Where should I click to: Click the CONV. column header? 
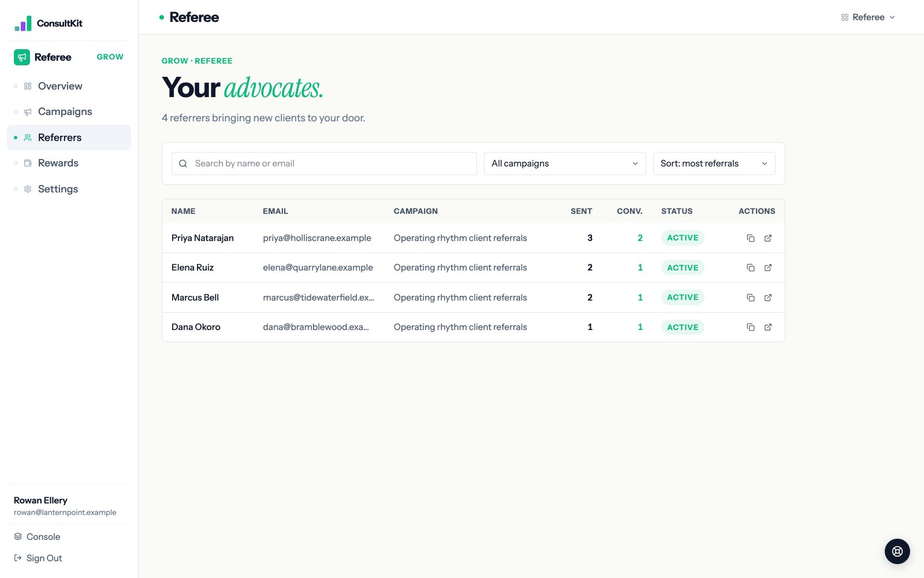[x=629, y=211]
